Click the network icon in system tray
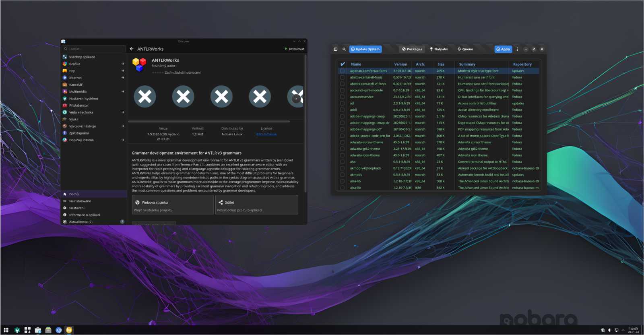The image size is (644, 335). [616, 330]
